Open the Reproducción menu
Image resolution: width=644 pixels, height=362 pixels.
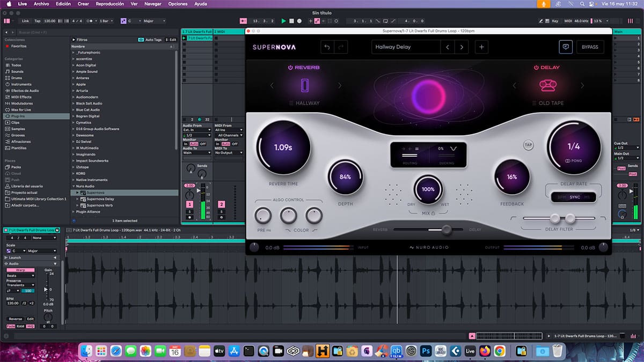(110, 4)
